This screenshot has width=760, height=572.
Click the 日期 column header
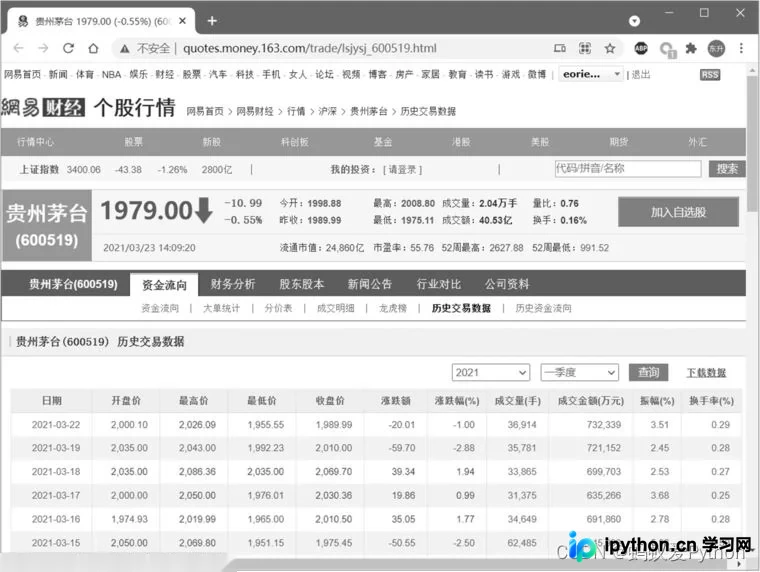[x=52, y=401]
